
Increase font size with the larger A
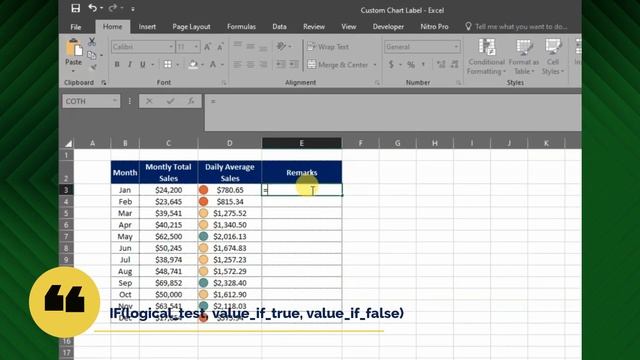pos(207,47)
